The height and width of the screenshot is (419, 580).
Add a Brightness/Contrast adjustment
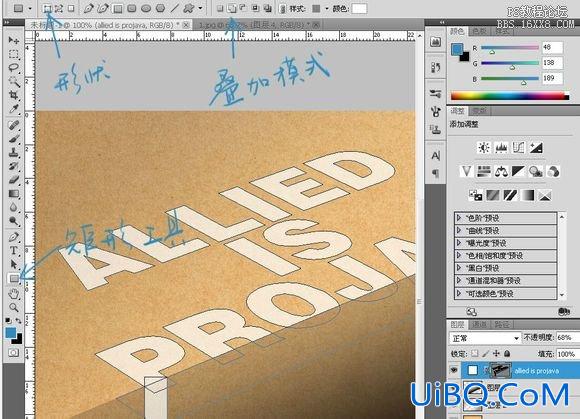pyautogui.click(x=483, y=148)
